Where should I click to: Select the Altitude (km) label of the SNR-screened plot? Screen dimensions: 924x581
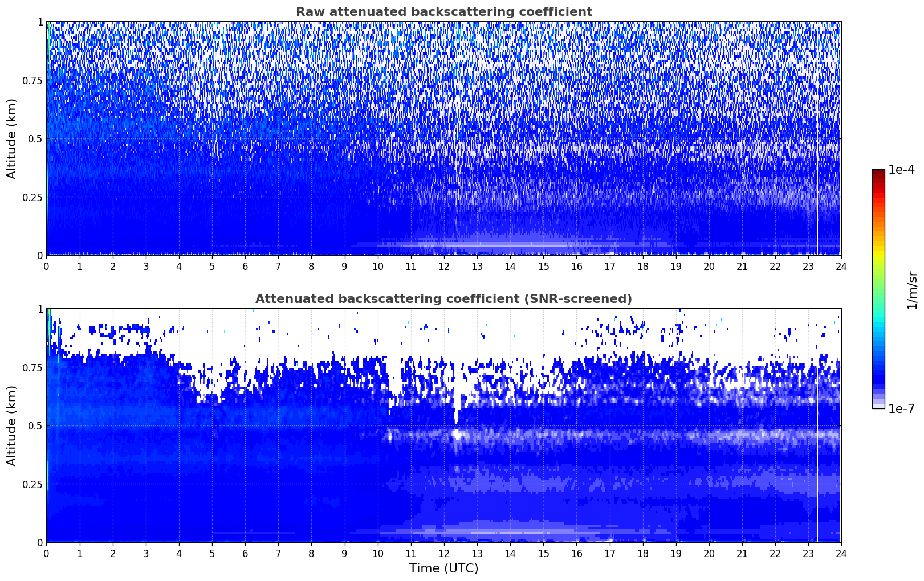12,425
